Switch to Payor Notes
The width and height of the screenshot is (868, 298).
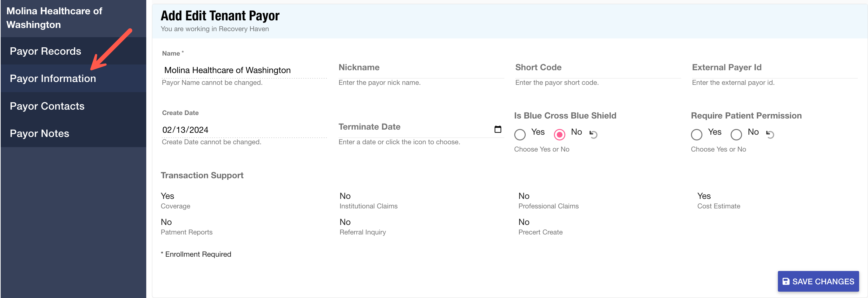click(39, 133)
